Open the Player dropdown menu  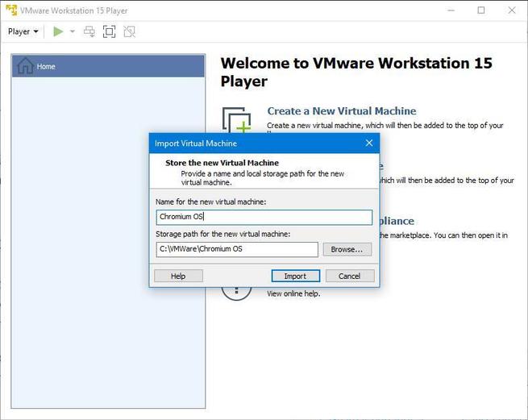(x=23, y=31)
